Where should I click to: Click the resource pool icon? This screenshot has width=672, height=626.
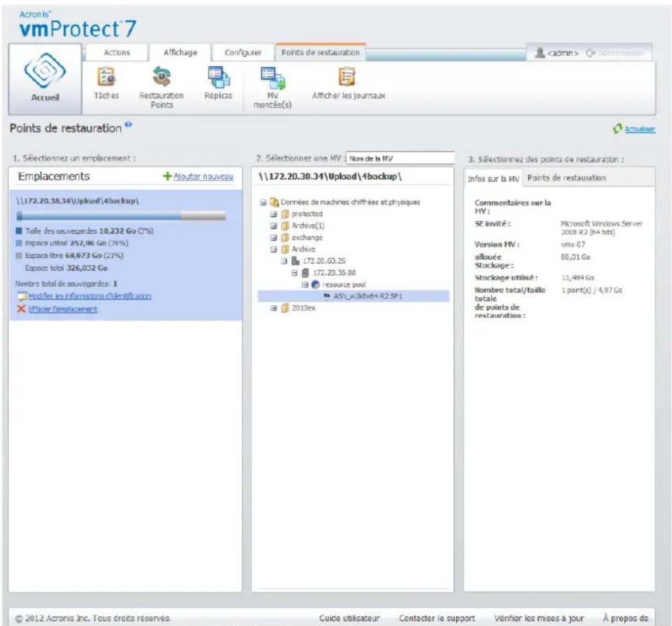click(316, 285)
